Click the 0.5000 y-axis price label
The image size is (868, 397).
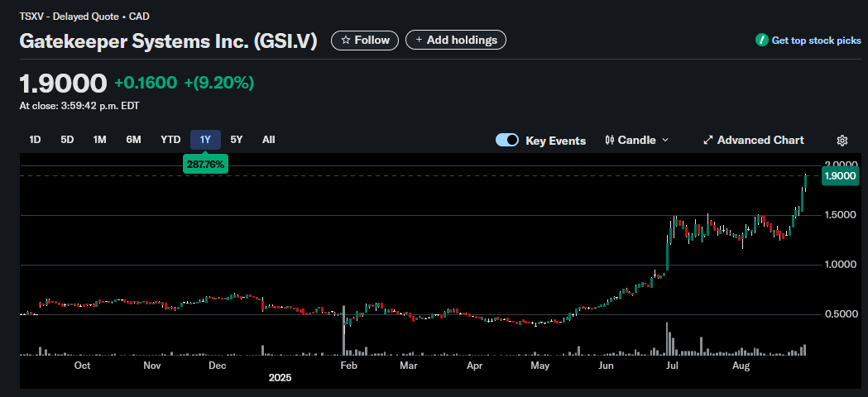841,314
